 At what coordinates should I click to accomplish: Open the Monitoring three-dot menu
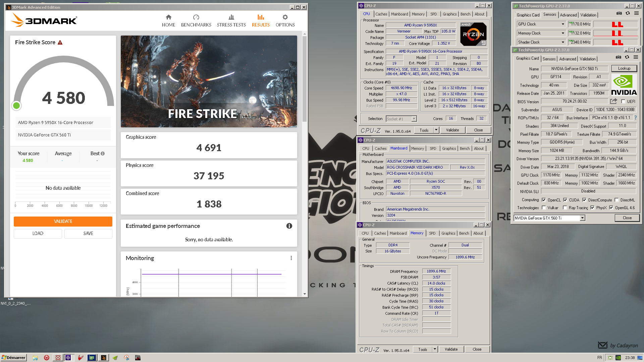[x=291, y=258]
